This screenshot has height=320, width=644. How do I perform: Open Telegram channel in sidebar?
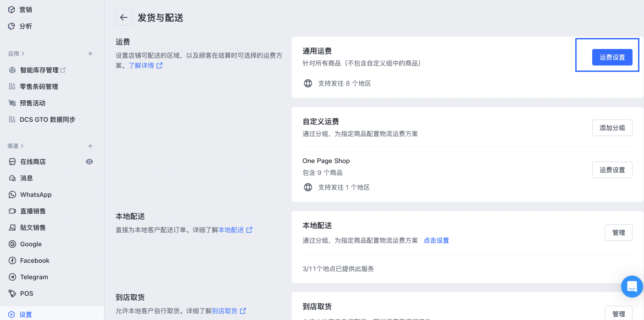click(x=34, y=277)
